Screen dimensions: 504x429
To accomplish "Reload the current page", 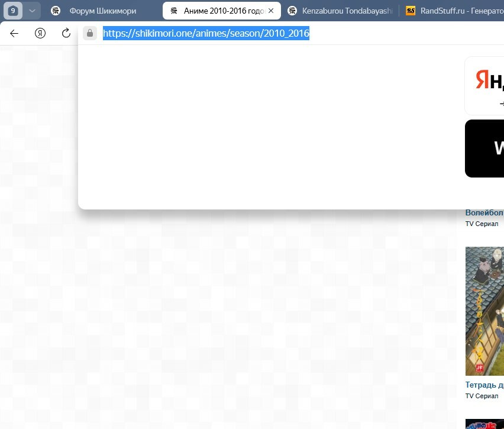I will [x=66, y=33].
